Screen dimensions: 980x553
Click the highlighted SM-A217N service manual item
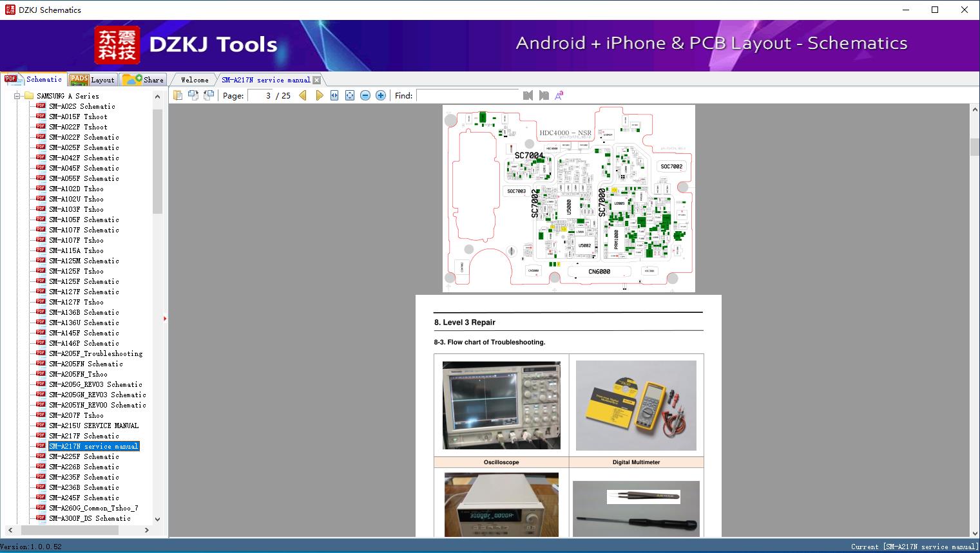(x=94, y=446)
